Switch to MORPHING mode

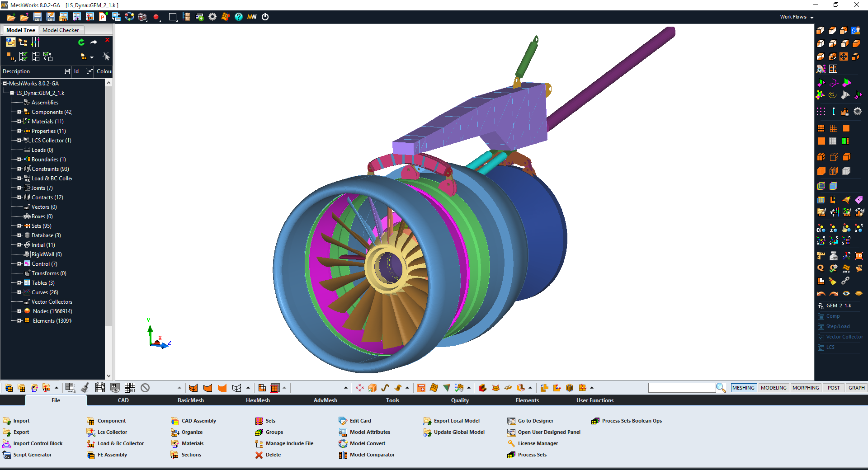pyautogui.click(x=806, y=388)
